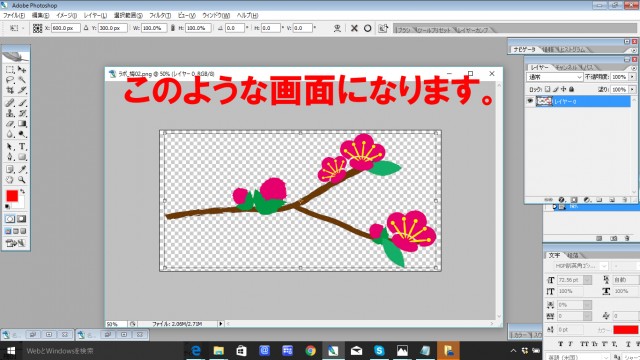Select the Brush tool

coord(22,103)
